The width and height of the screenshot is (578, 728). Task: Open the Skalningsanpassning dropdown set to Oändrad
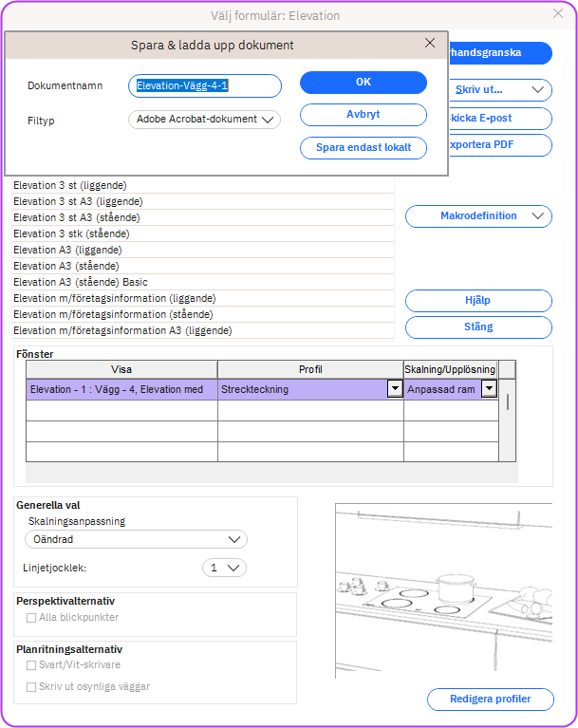136,539
